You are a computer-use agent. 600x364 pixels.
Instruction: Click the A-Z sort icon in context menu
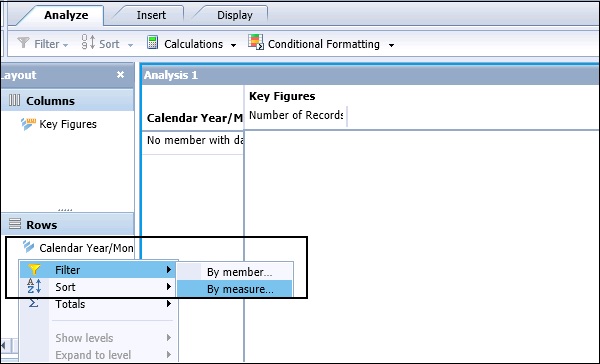(x=34, y=286)
